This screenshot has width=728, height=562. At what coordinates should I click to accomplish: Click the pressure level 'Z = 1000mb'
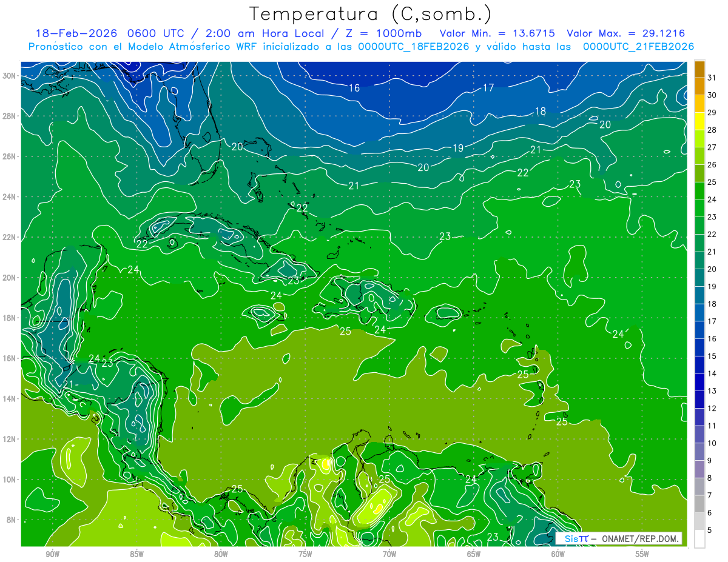coord(383,33)
